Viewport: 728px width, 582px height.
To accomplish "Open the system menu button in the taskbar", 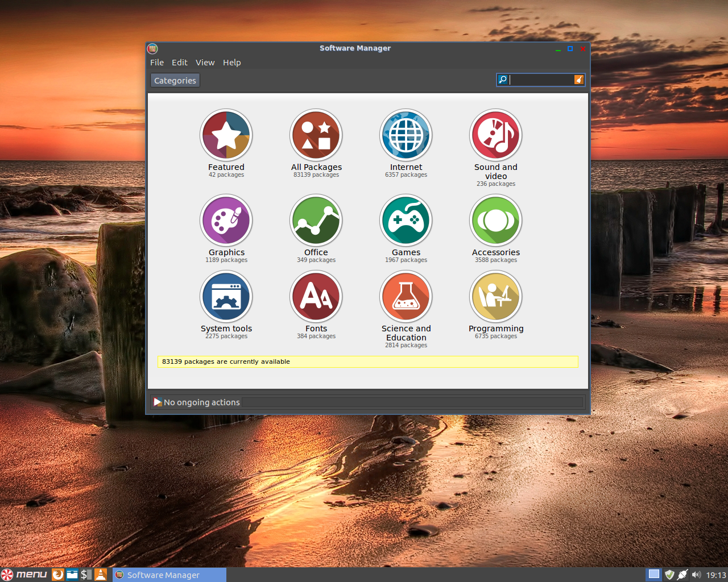I will point(24,575).
